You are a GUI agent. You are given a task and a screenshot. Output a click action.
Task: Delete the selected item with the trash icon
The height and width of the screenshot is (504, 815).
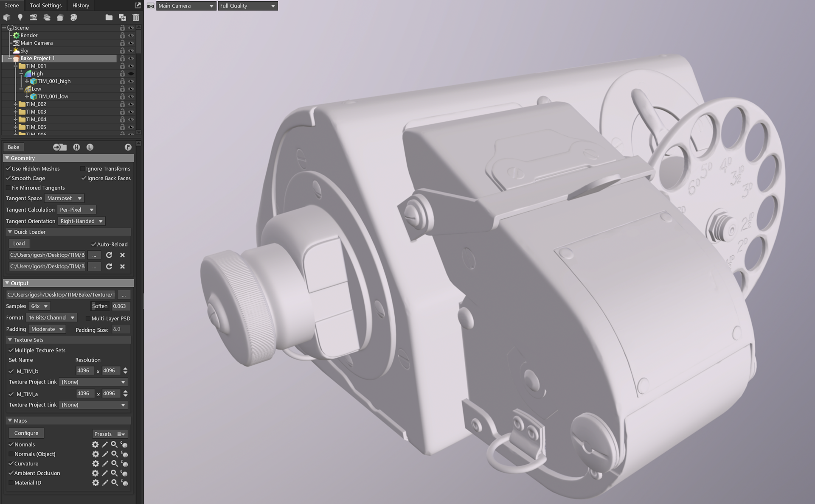tap(136, 17)
